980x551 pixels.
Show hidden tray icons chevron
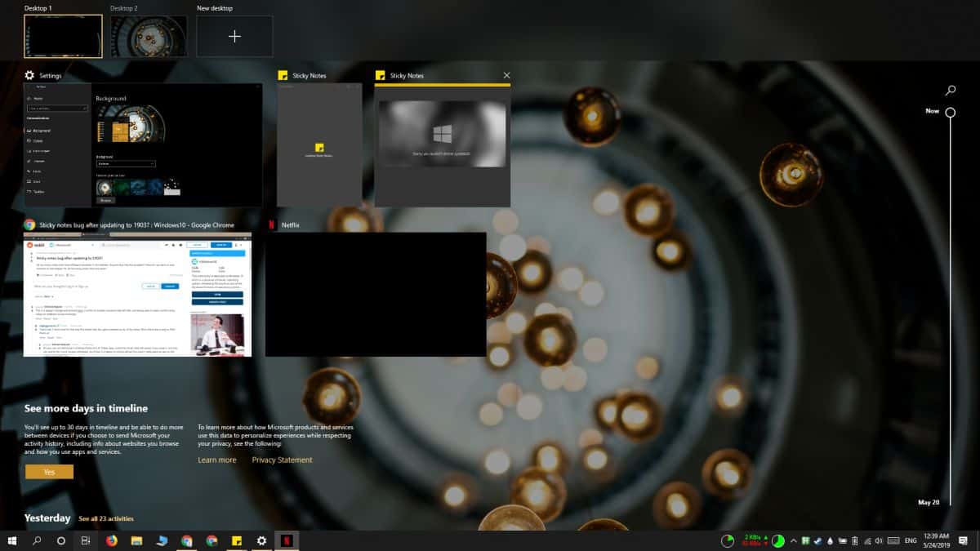[794, 540]
